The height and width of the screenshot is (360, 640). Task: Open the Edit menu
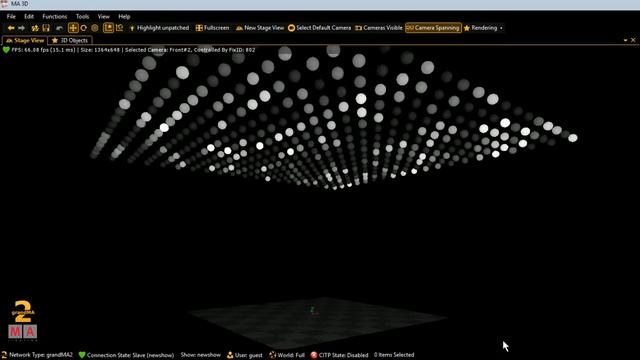pos(29,17)
